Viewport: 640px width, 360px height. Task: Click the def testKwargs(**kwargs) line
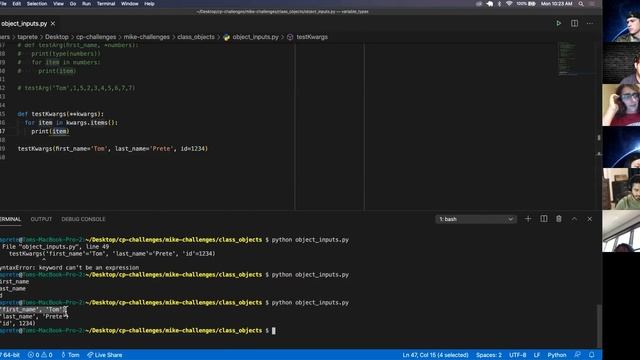(60, 114)
